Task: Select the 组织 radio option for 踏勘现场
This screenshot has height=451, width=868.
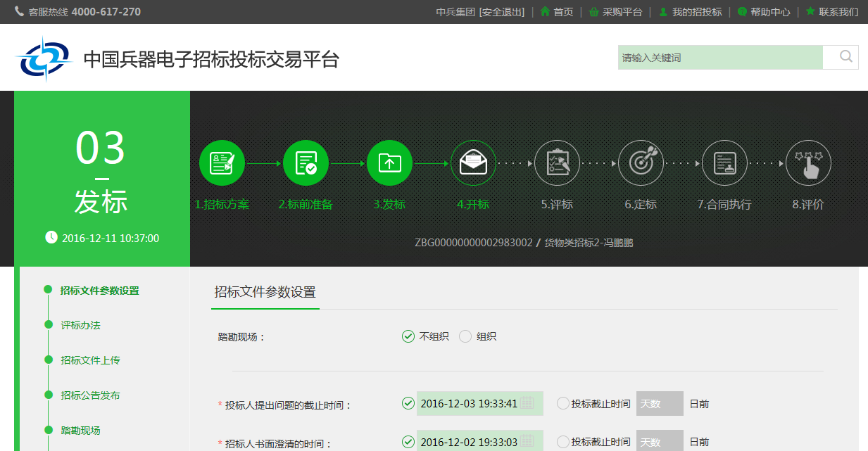Action: click(465, 336)
